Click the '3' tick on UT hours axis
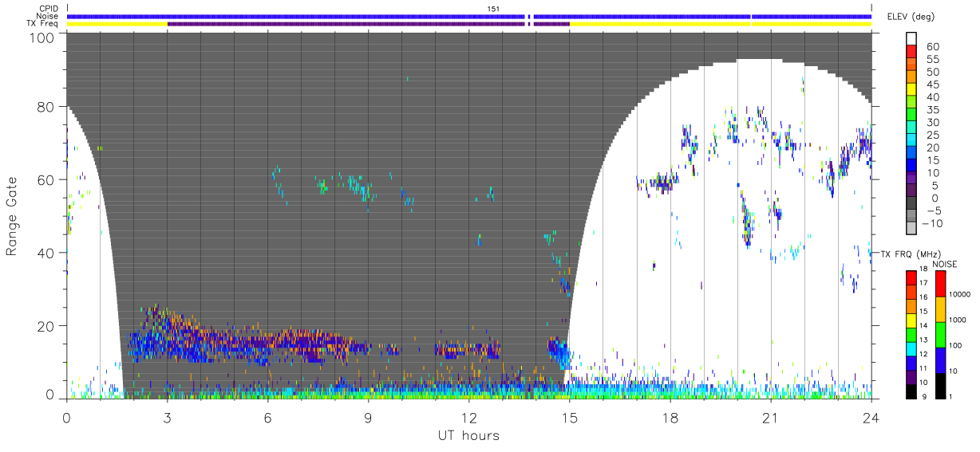980x452 pixels. coord(167,418)
